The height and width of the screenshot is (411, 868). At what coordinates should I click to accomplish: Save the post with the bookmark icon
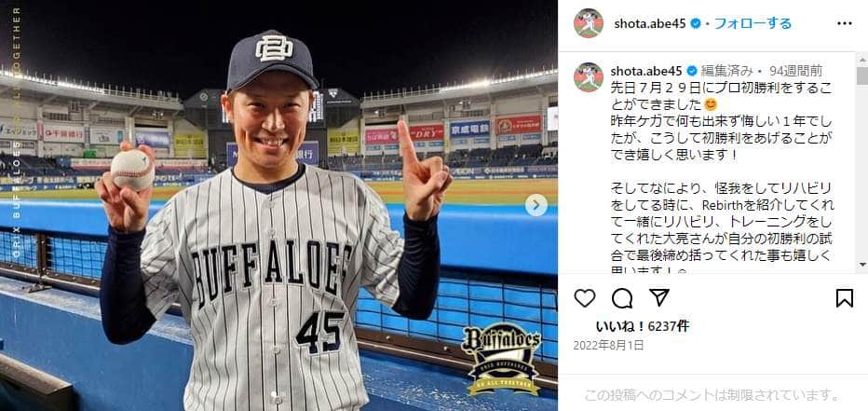844,298
